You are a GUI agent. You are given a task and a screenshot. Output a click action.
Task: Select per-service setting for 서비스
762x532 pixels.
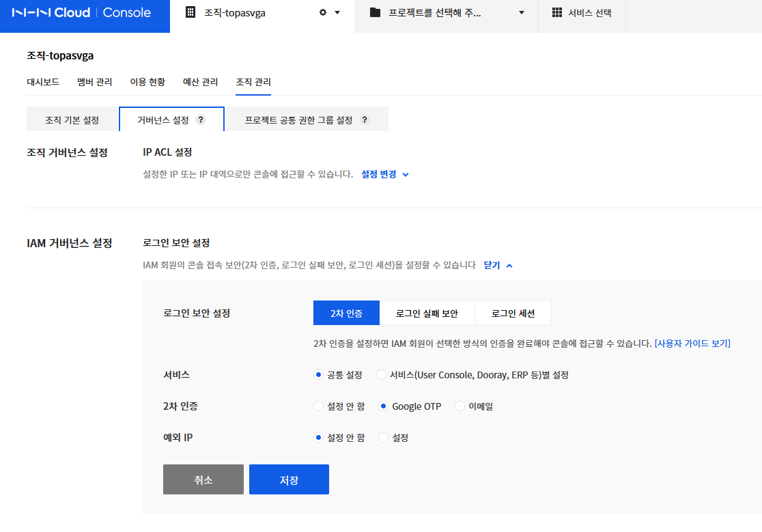381,374
